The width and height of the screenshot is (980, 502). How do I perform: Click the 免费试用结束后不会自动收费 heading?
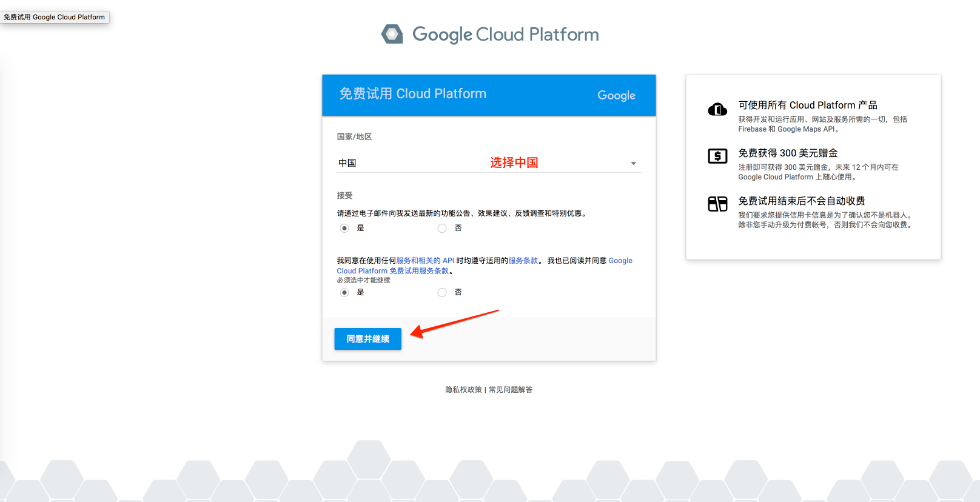pyautogui.click(x=802, y=201)
